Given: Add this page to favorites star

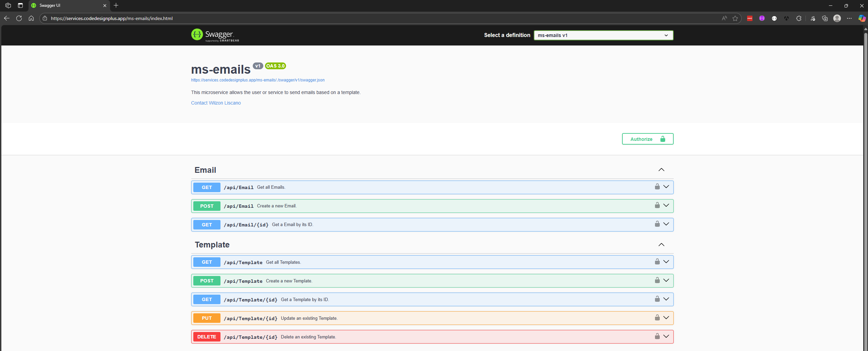Looking at the screenshot, I should [x=735, y=18].
